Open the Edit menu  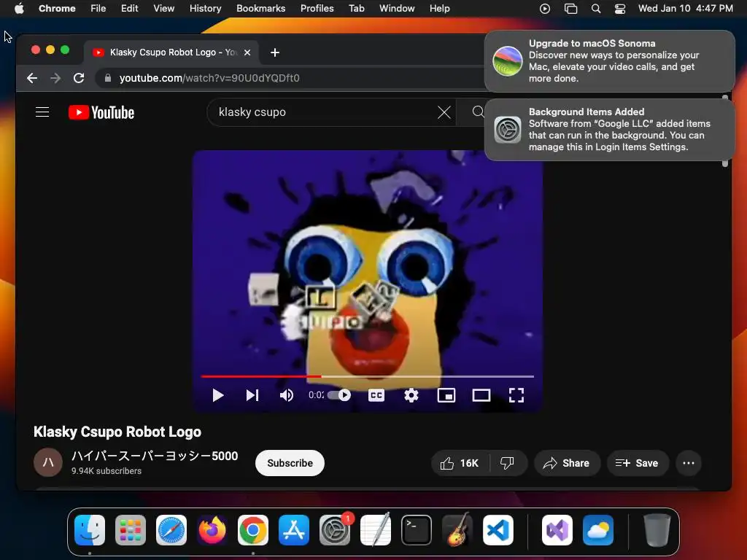coord(129,9)
